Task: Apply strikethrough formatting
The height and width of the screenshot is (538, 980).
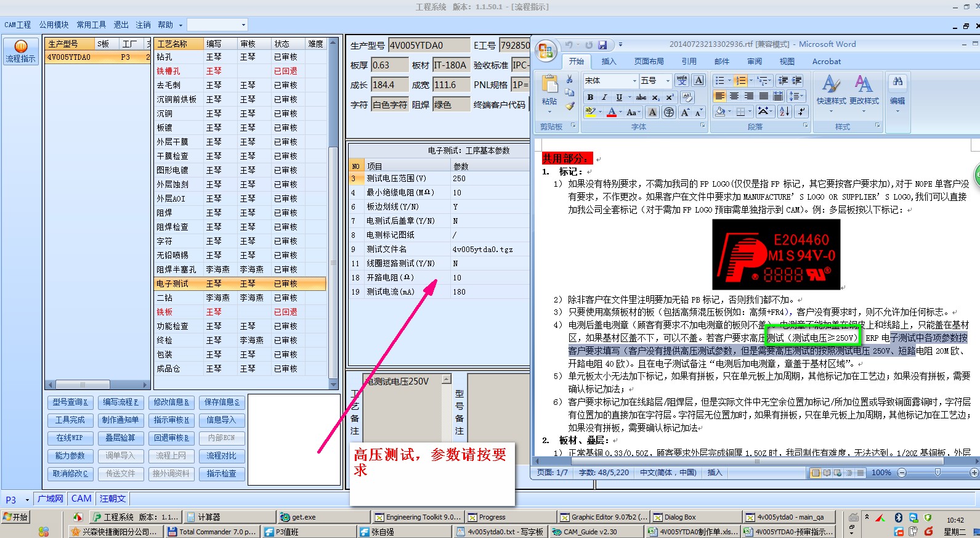Action: click(x=641, y=97)
